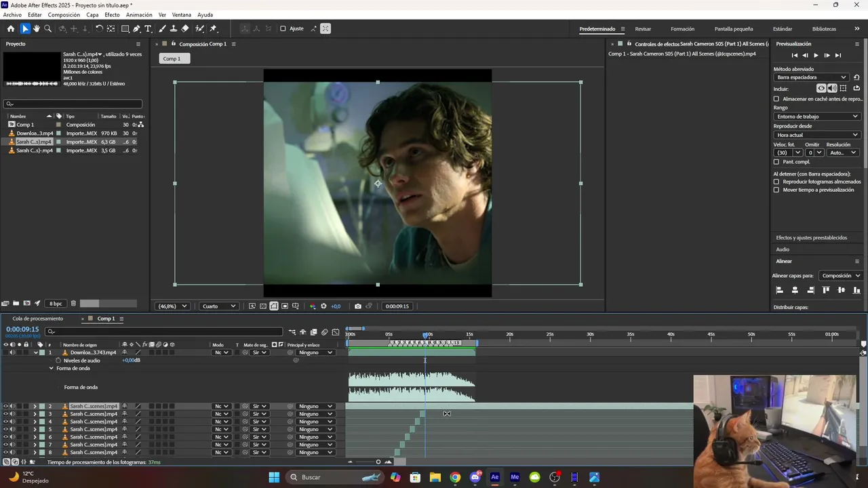Mute audio of layer 1 Downloa...3.743.mp4
Screen dimensions: 868x488
coord(12,352)
